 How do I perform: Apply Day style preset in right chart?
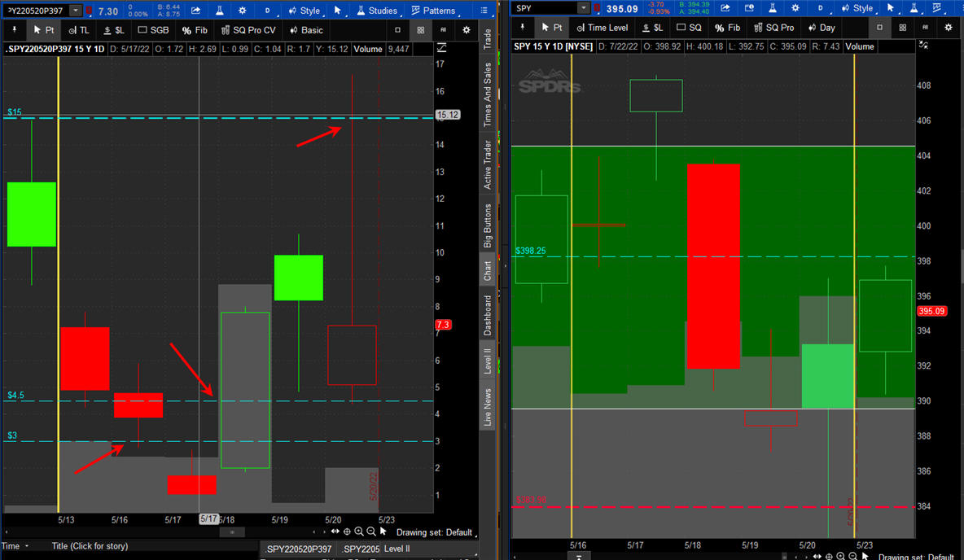(822, 27)
